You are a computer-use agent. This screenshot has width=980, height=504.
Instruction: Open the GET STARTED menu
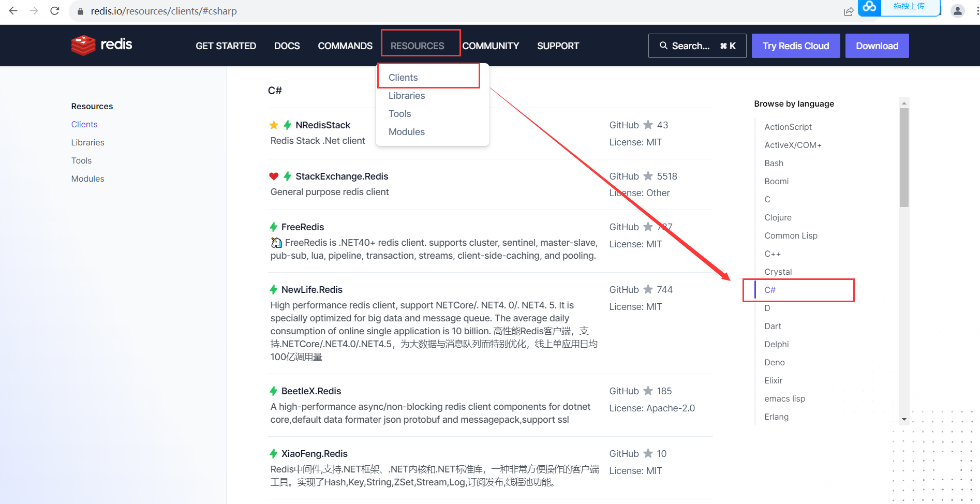(226, 46)
